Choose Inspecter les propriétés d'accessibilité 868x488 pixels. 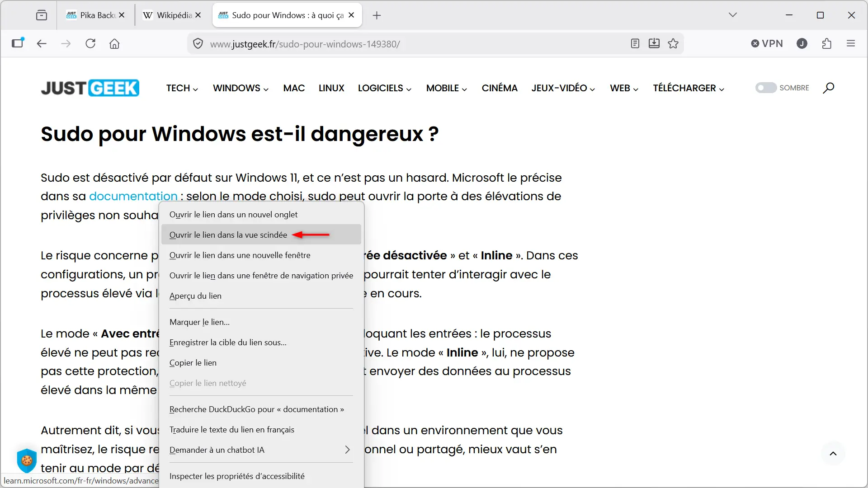pyautogui.click(x=261, y=476)
